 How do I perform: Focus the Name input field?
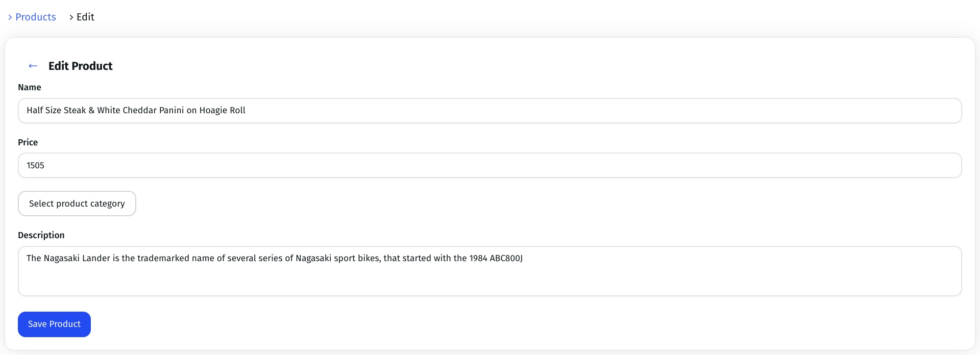point(490,111)
